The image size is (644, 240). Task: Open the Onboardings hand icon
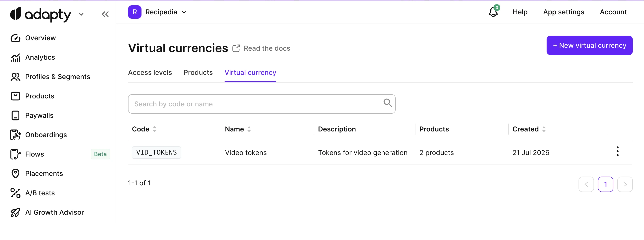pos(15,135)
